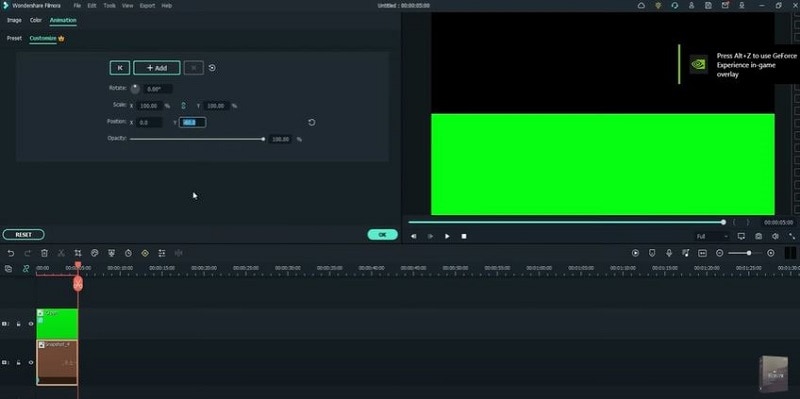This screenshot has width=800, height=399.
Task: Click the reset icon next to keyframe buttons
Action: pyautogui.click(x=212, y=68)
